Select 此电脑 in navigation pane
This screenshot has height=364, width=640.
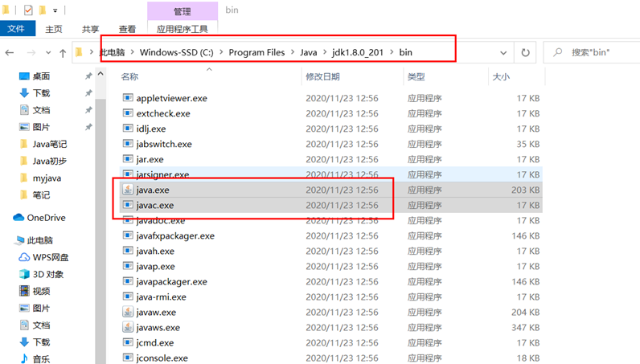coord(39,240)
